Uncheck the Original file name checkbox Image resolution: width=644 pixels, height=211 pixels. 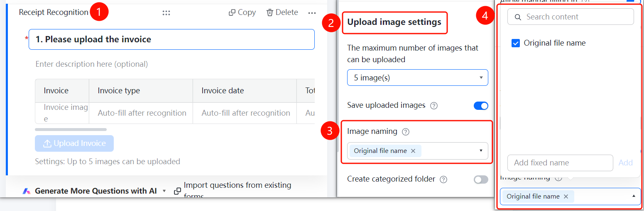pyautogui.click(x=516, y=43)
